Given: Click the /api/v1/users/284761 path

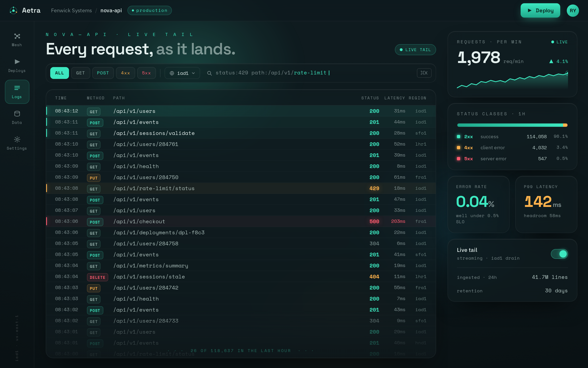Looking at the screenshot, I should pyautogui.click(x=146, y=144).
